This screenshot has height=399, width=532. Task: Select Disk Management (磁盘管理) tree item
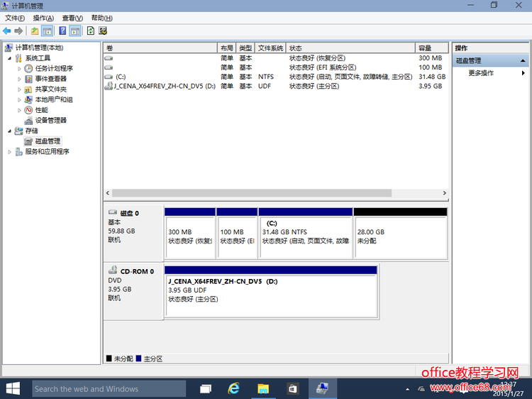(48, 141)
